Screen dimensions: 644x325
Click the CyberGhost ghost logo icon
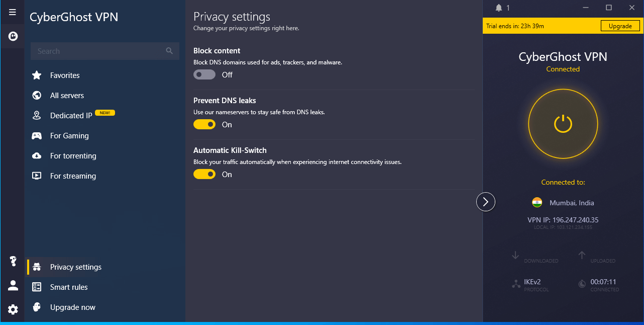pos(13,36)
